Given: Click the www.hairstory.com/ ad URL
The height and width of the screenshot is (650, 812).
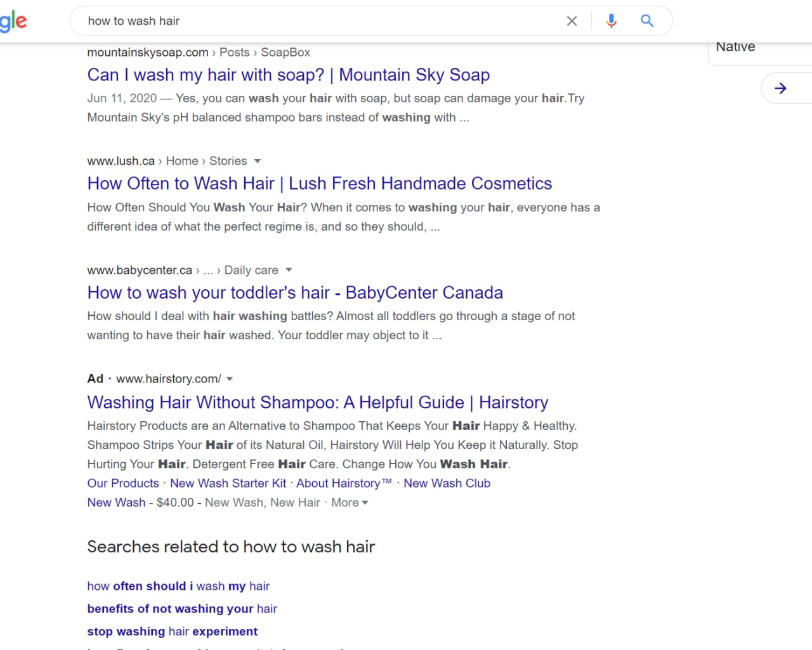Looking at the screenshot, I should click(x=169, y=379).
